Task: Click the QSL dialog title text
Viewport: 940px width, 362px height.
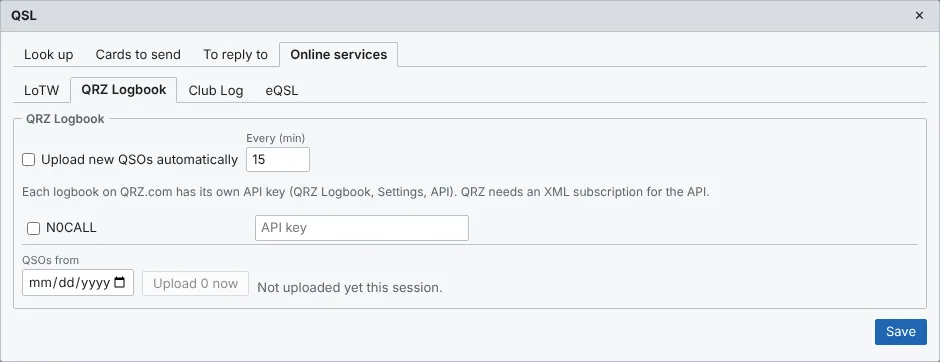Action: point(23,16)
